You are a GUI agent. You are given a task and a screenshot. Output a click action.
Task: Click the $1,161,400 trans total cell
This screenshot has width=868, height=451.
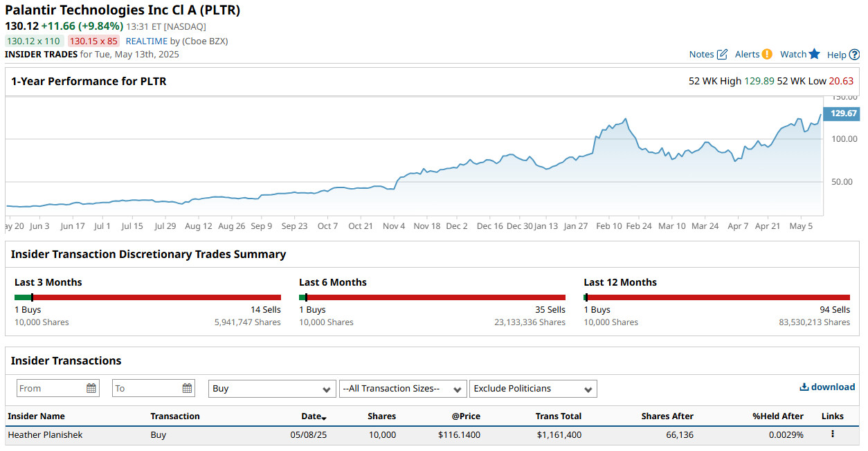[x=559, y=435]
